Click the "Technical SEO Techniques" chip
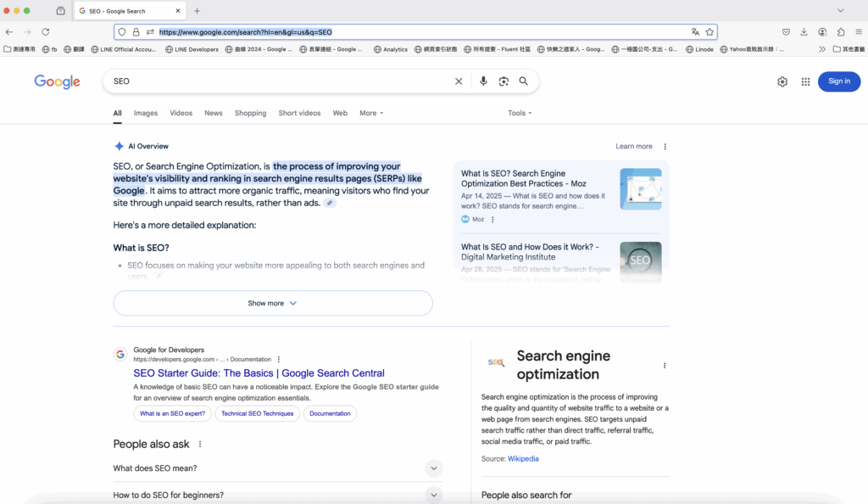 point(258,414)
